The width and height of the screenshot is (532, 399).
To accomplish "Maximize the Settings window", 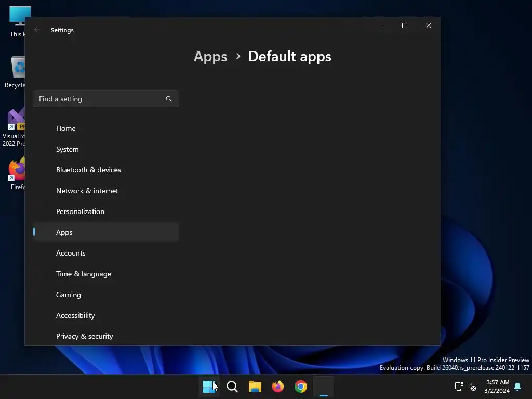I will coord(404,25).
